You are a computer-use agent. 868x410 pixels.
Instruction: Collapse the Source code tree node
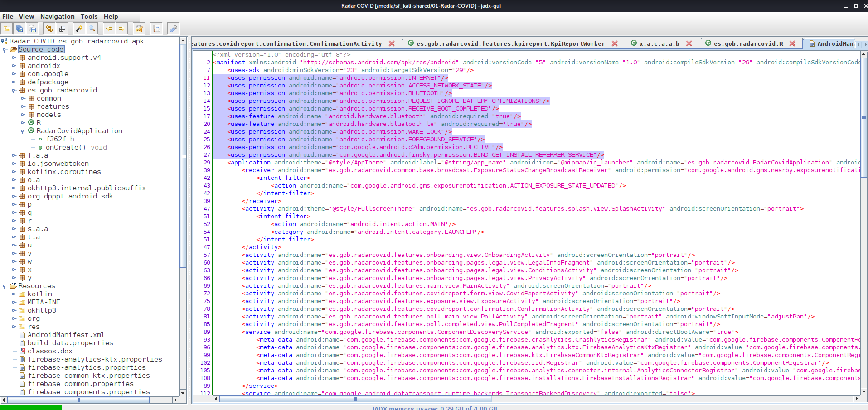click(x=4, y=49)
